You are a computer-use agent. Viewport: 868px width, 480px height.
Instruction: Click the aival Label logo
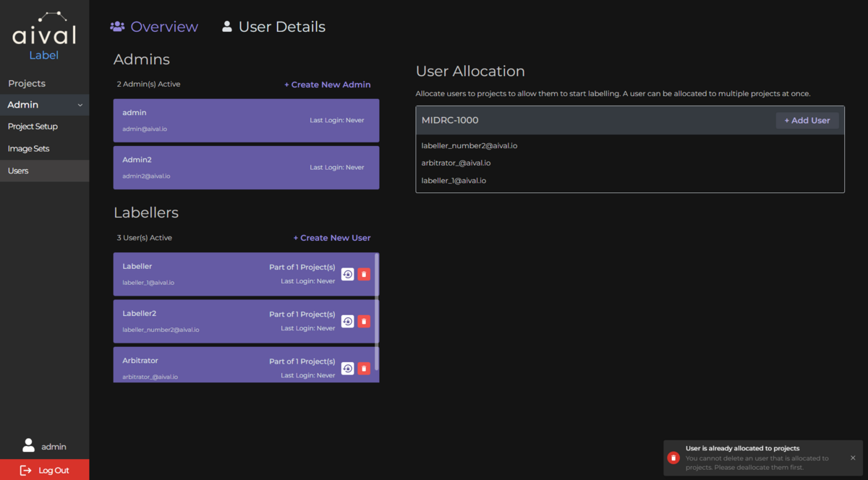[44, 36]
